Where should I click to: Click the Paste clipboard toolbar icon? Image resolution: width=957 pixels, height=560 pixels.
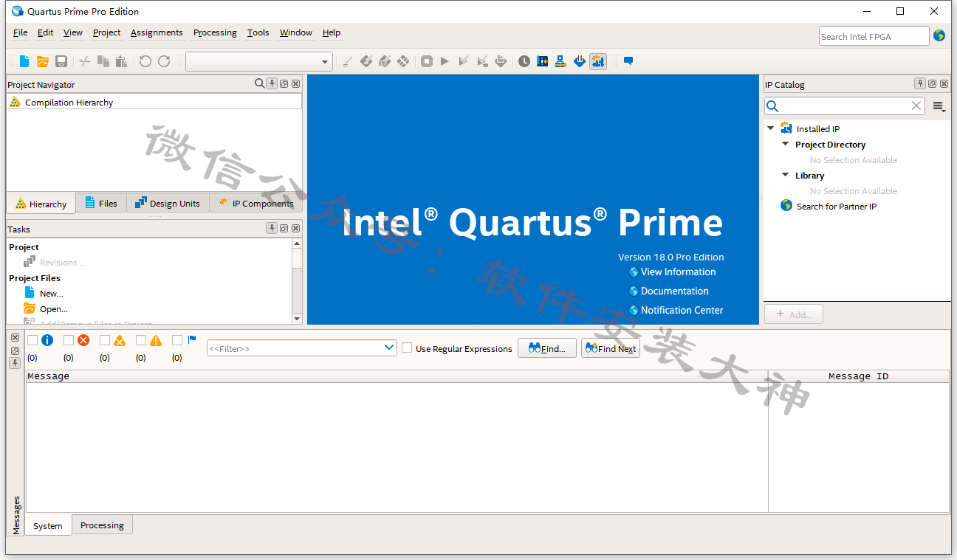(x=121, y=61)
